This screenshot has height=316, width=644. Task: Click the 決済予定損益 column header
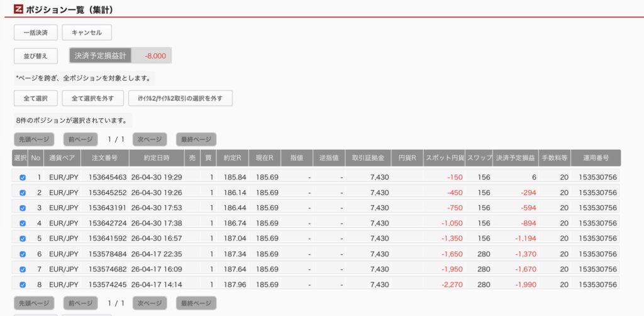tap(516, 158)
